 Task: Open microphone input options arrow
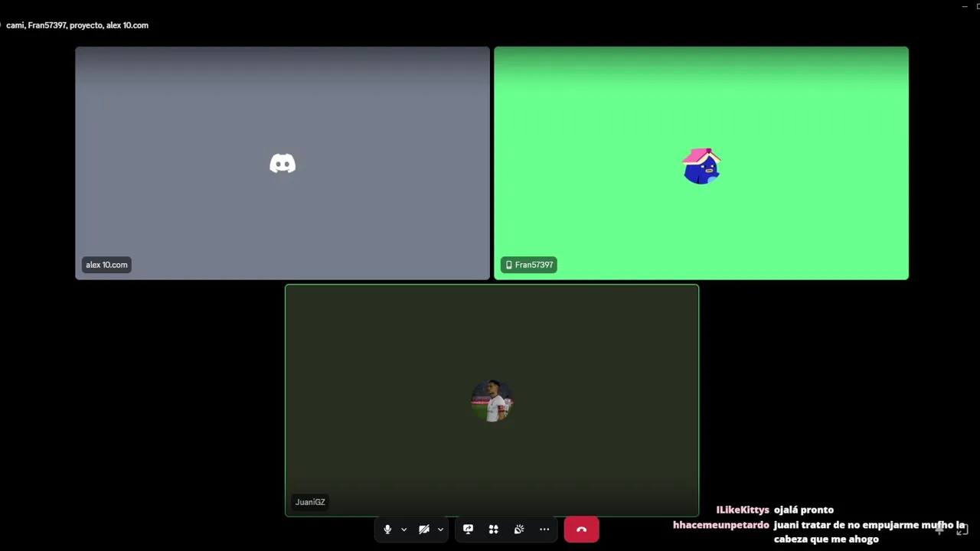coord(403,530)
